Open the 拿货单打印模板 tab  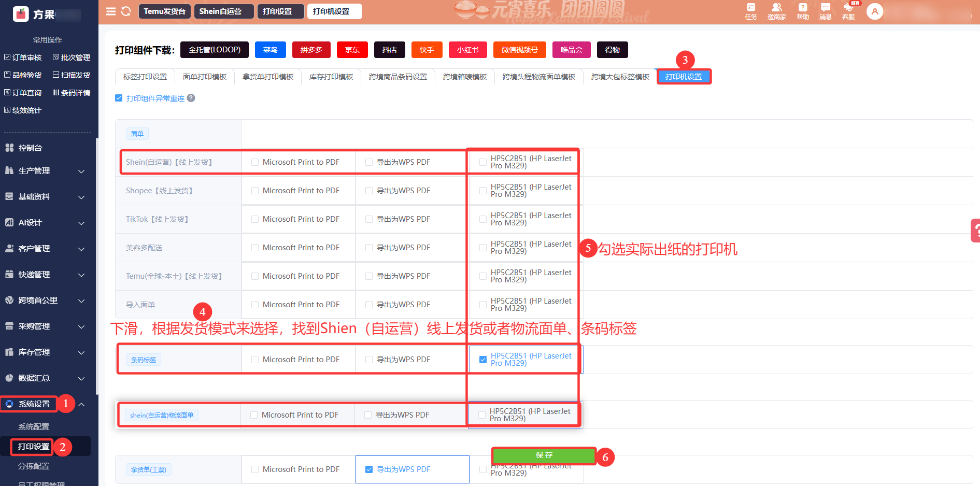268,77
